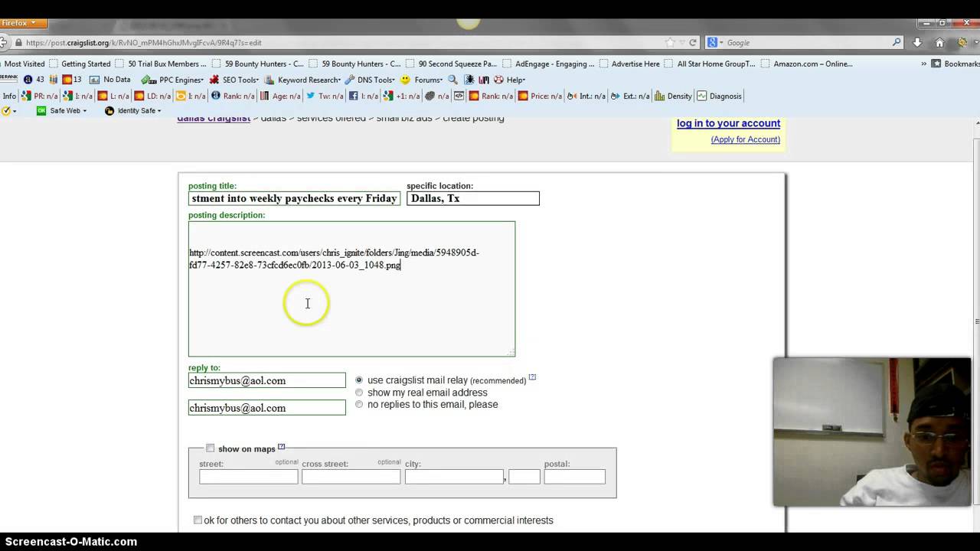Open the Density tool
Screen dimensions: 980x551
click(x=673, y=96)
